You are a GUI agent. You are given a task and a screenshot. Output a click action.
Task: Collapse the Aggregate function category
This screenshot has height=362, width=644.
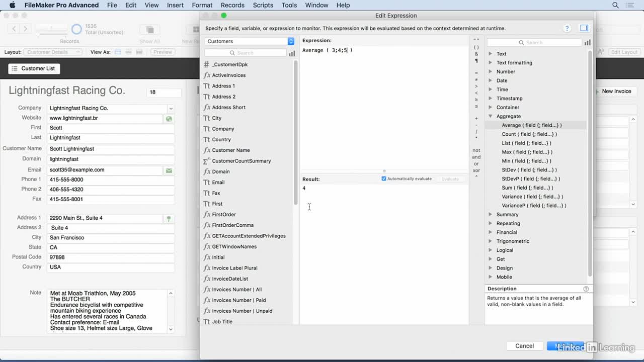click(491, 116)
